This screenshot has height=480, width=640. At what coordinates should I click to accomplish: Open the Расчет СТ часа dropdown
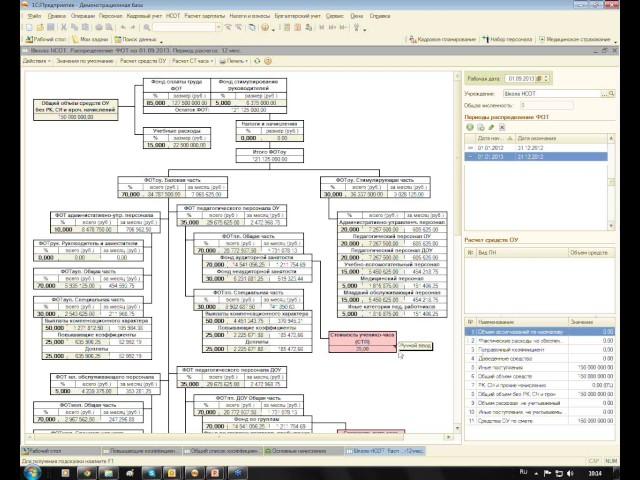coord(193,61)
